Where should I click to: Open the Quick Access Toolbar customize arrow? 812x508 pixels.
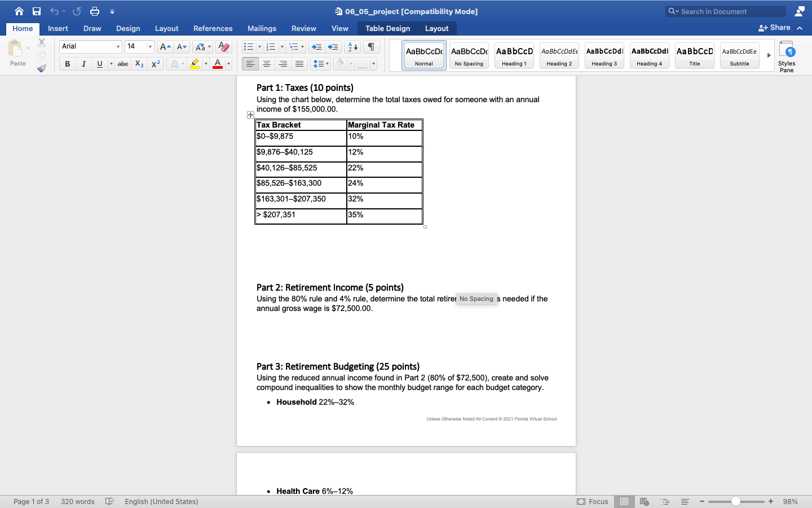coord(112,11)
